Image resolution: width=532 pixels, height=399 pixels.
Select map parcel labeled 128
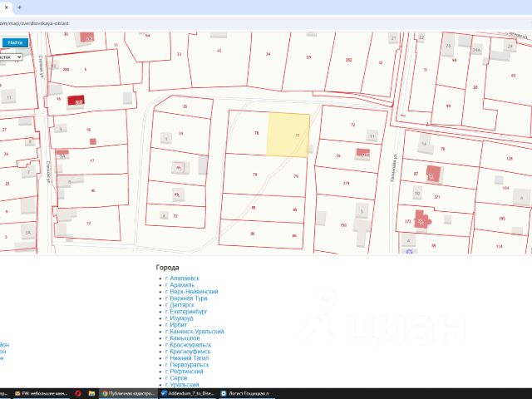click(510, 159)
